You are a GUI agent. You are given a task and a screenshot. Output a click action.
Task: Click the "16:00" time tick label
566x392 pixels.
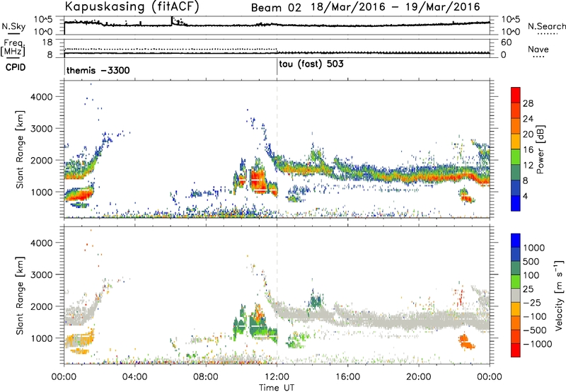348,377
